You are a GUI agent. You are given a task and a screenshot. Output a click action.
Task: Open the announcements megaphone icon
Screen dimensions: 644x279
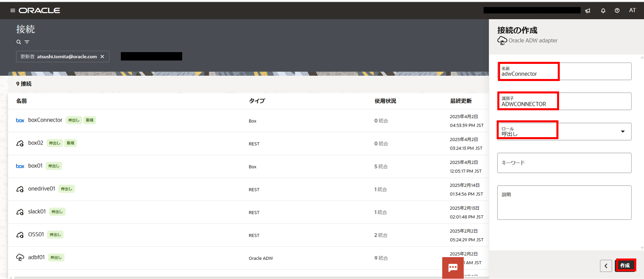[588, 11]
